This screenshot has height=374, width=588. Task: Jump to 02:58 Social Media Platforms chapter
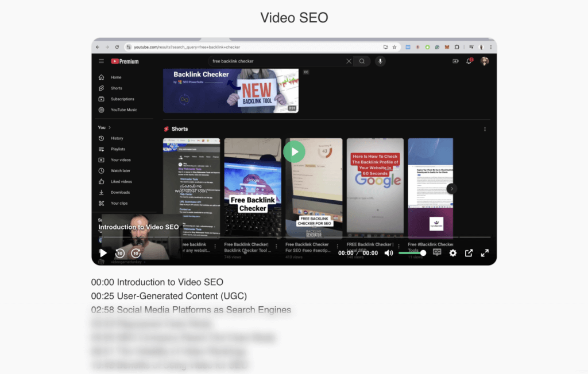(x=191, y=310)
